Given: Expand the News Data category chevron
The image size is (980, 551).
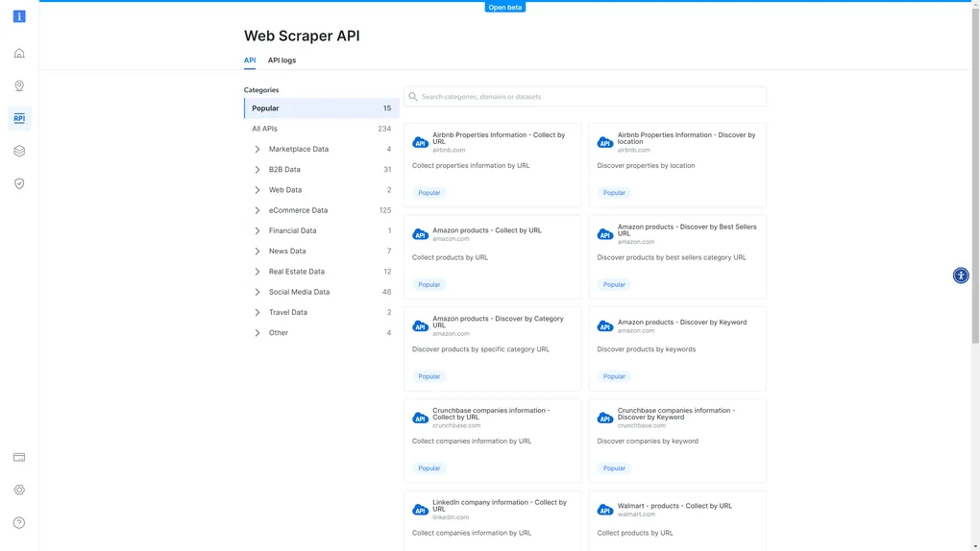Looking at the screenshot, I should (257, 252).
